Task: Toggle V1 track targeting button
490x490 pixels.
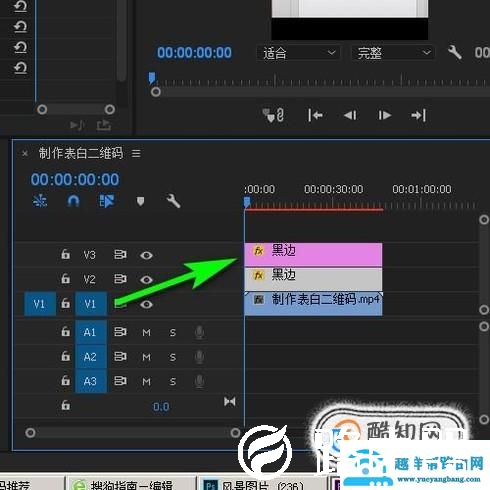Action: coord(91,304)
